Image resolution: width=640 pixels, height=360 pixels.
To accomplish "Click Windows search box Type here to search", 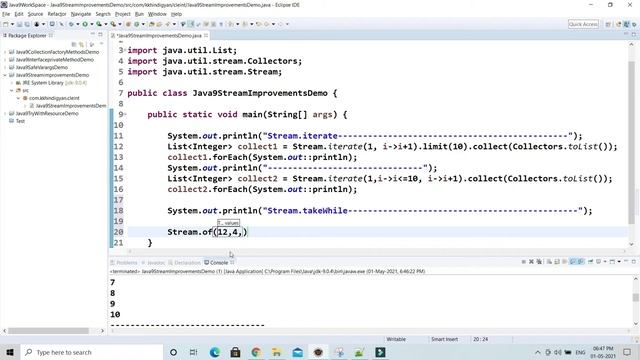I will point(92,352).
